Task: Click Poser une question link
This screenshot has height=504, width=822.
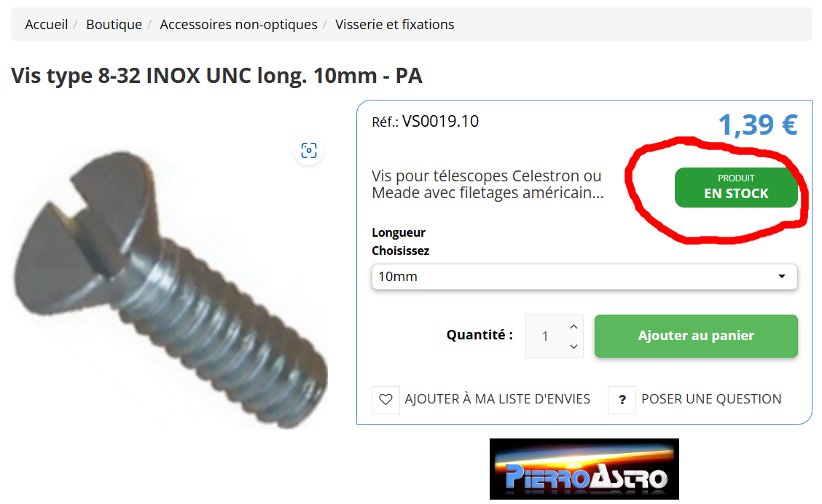Action: [x=711, y=399]
